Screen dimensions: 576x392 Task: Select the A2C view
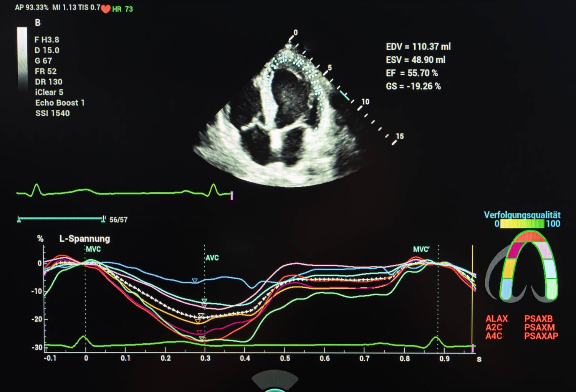(494, 328)
